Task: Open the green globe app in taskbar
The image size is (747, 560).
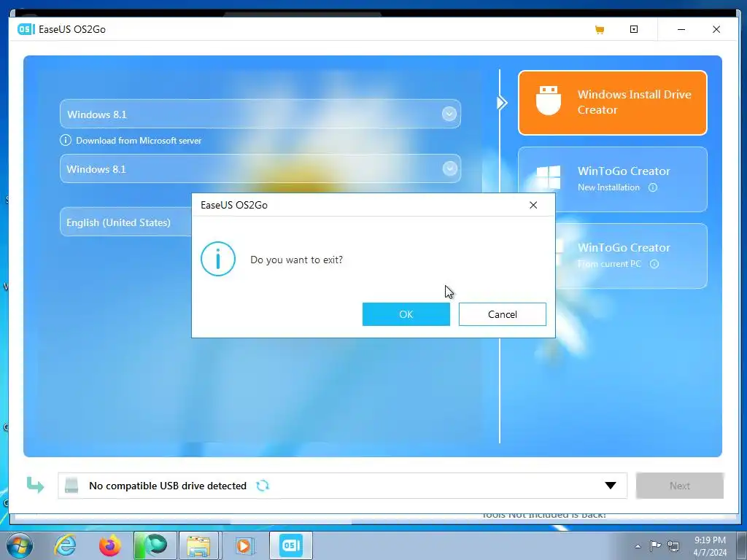Action: [x=155, y=545]
